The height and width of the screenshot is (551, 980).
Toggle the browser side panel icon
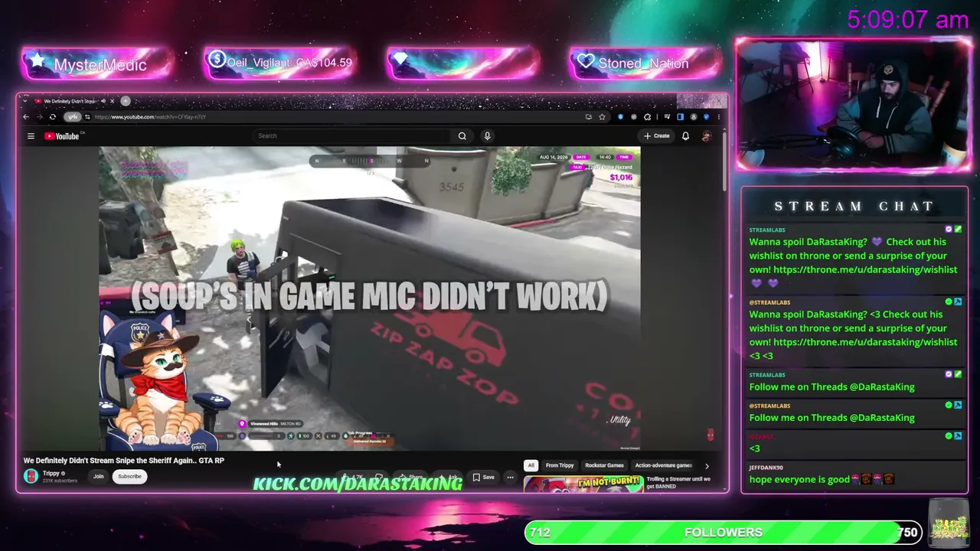pyautogui.click(x=680, y=117)
